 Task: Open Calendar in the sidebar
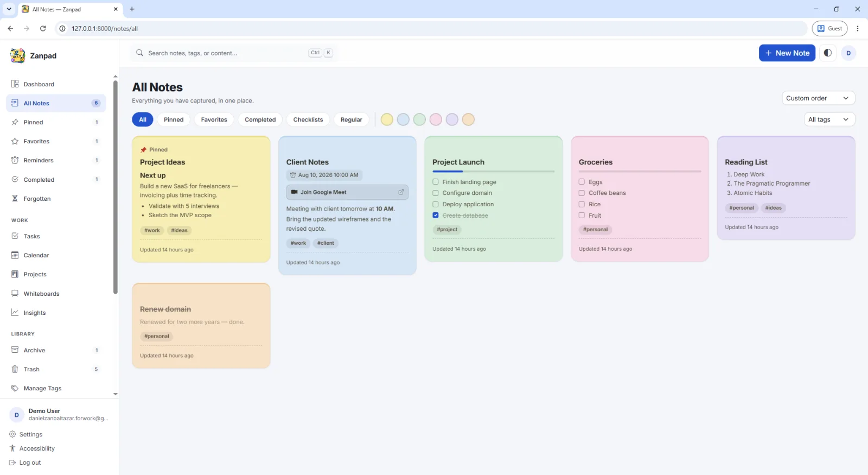(x=56, y=255)
